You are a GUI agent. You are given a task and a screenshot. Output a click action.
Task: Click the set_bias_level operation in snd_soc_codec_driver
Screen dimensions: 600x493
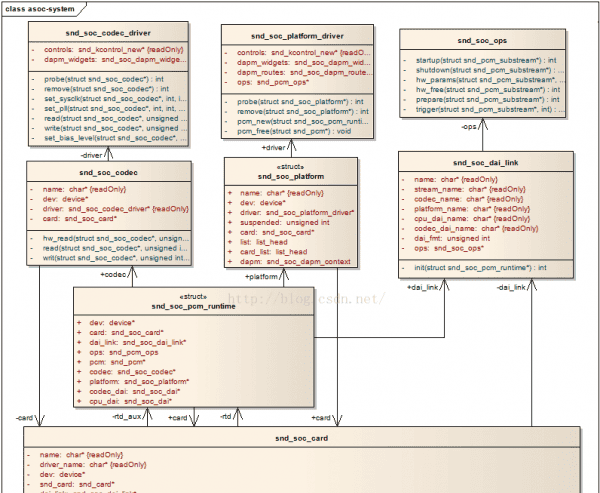[x=110, y=139]
